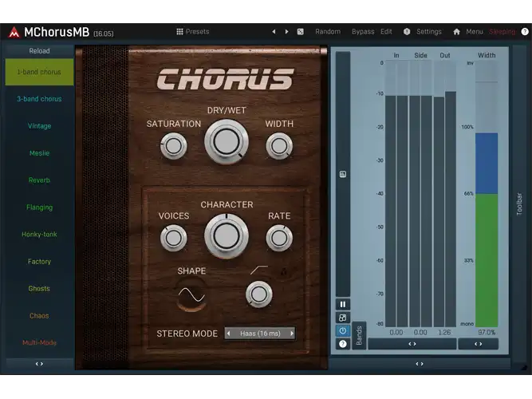Select next Stereo Mode with right arrow
532x399 pixels.
291,334
